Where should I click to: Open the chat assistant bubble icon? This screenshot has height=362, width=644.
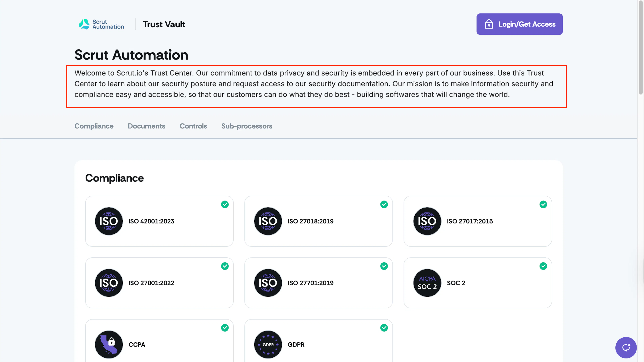click(626, 348)
